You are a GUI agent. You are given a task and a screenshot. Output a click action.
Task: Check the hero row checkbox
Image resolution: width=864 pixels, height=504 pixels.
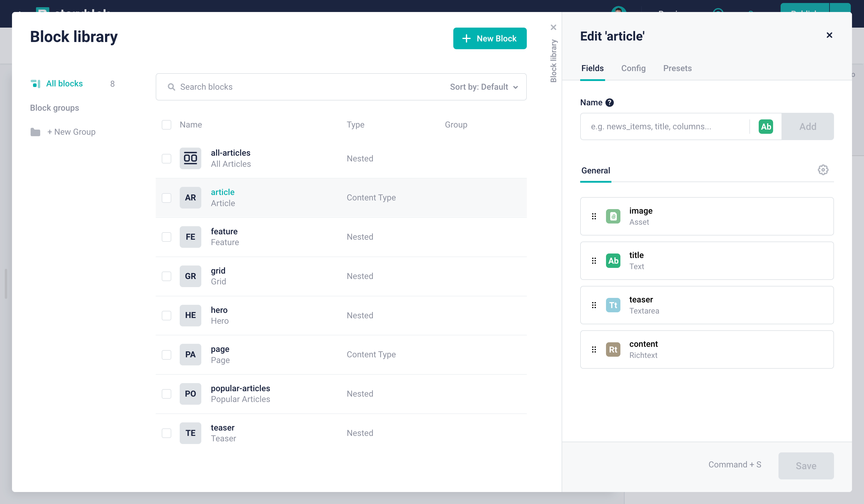pyautogui.click(x=166, y=315)
